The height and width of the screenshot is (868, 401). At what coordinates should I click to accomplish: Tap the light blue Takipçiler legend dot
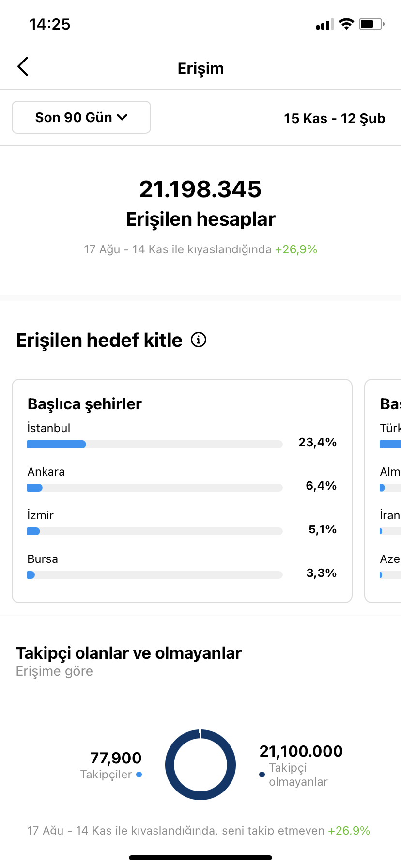(139, 775)
